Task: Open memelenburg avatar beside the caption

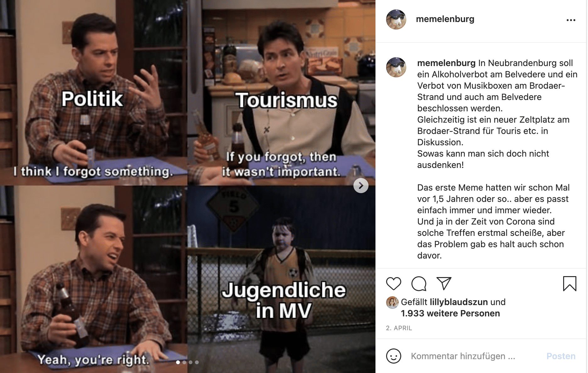Action: pyautogui.click(x=396, y=67)
